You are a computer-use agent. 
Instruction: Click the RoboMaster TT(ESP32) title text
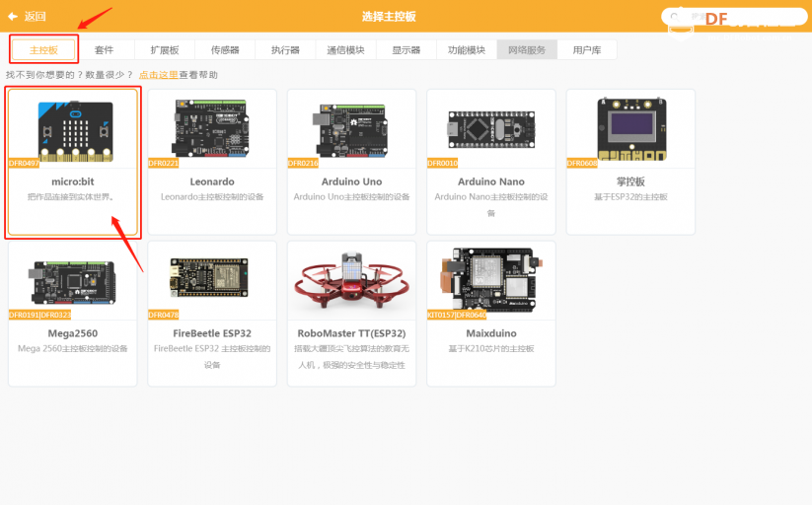[x=351, y=333]
